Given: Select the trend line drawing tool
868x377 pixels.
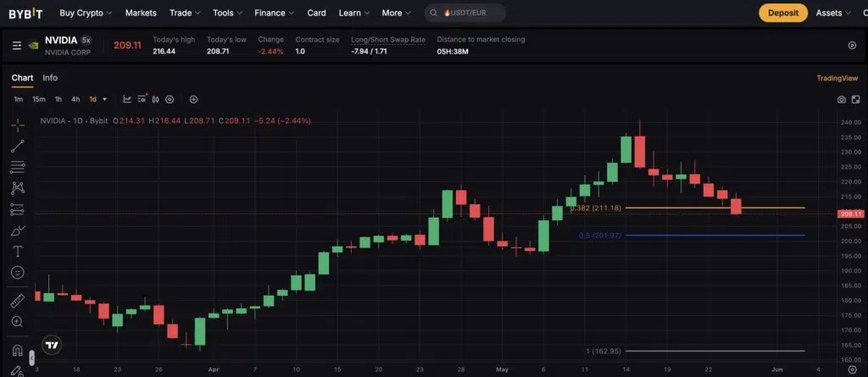Looking at the screenshot, I should 18,146.
